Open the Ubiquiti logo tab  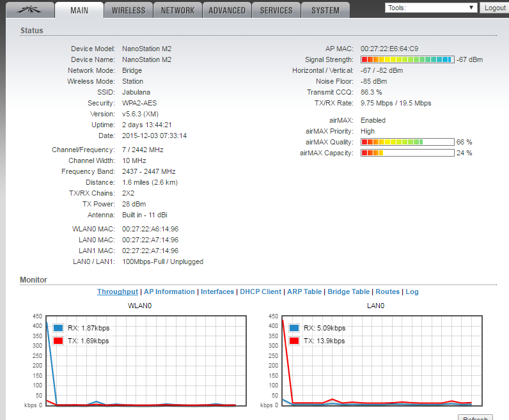tap(30, 10)
